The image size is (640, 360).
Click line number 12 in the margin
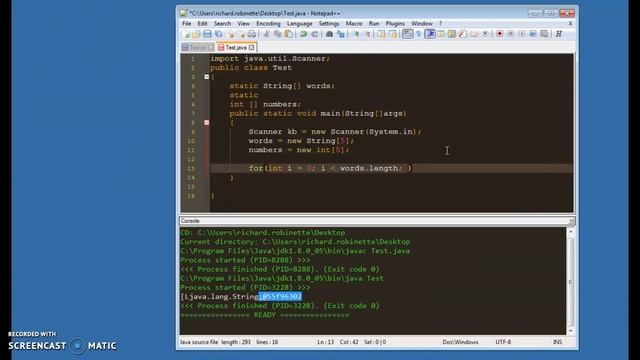click(191, 159)
